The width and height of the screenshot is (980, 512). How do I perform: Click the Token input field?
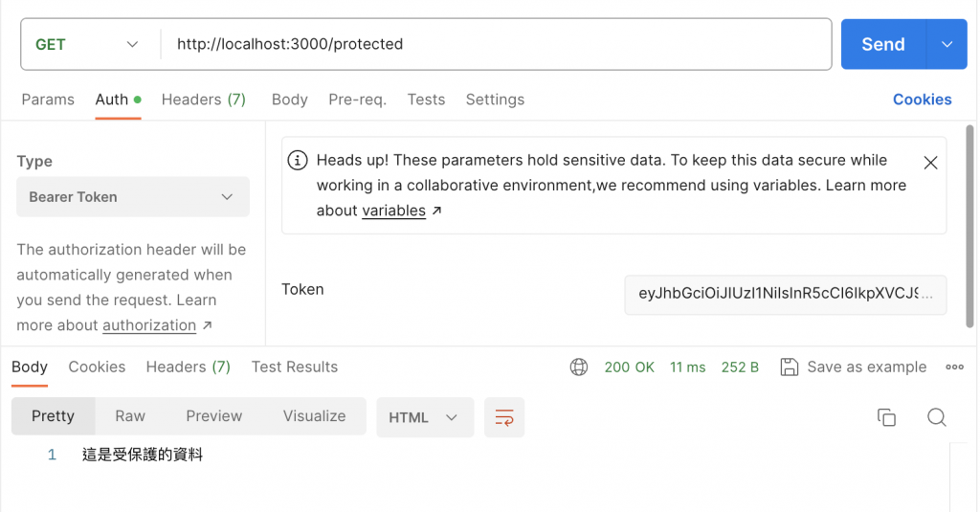785,295
